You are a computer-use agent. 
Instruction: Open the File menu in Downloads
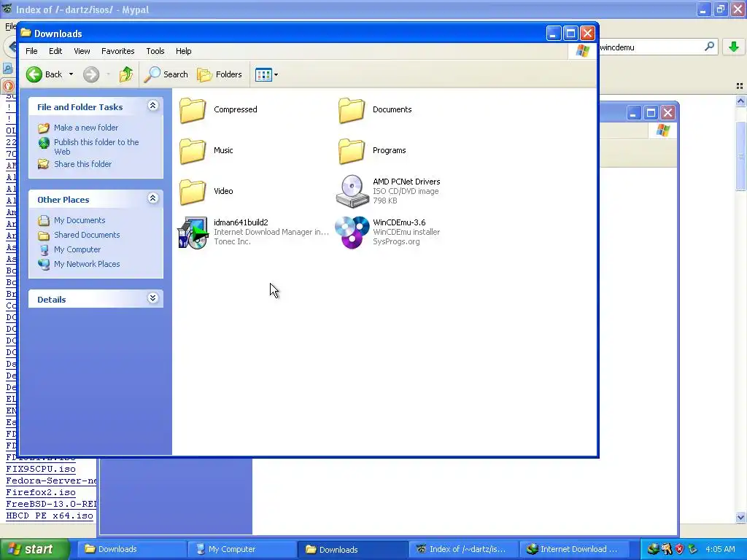pyautogui.click(x=31, y=51)
